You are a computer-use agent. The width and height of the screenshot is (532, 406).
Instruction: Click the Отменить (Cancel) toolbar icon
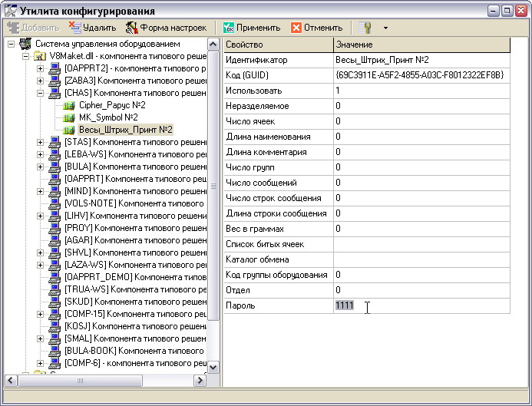[x=296, y=28]
